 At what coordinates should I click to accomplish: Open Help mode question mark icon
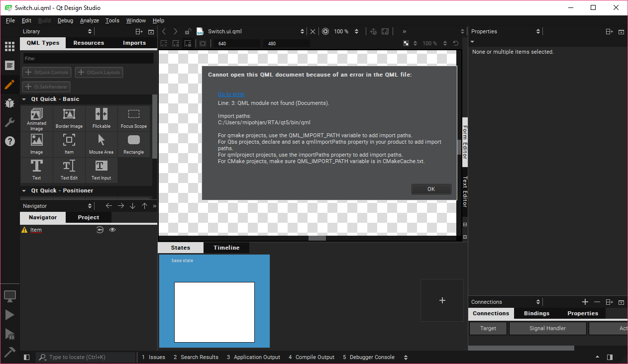click(x=9, y=141)
